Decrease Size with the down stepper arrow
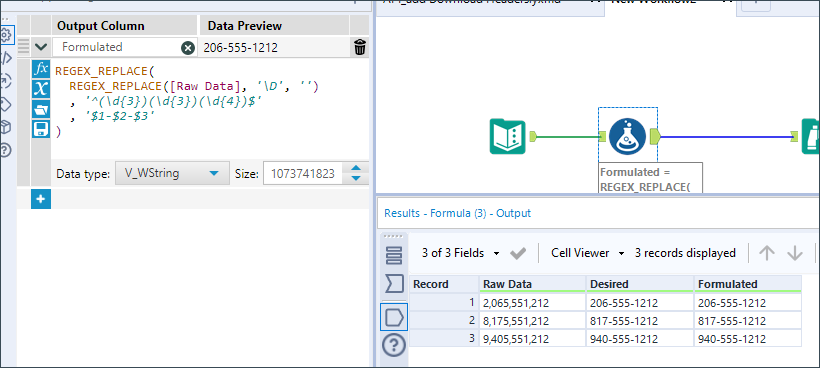820x368 pixels. pyautogui.click(x=356, y=179)
